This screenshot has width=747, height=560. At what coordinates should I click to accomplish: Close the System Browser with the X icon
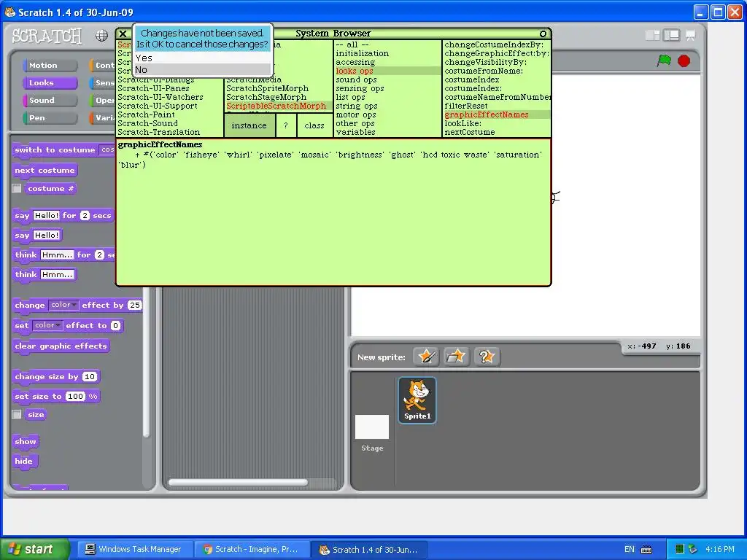[x=123, y=34]
